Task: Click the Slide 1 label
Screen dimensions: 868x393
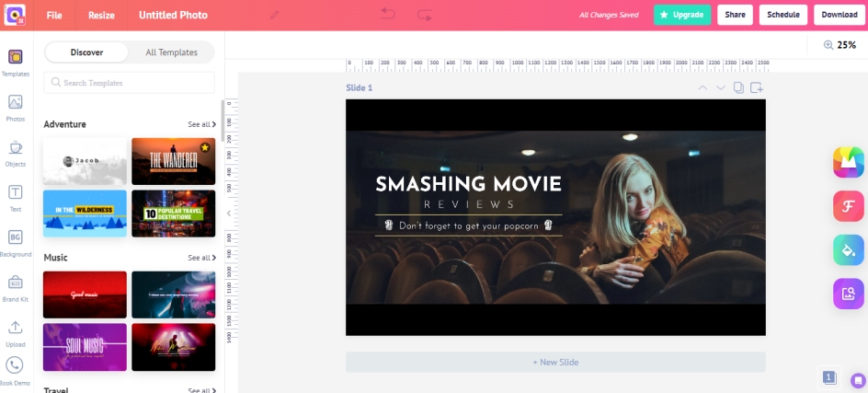Action: click(x=360, y=87)
